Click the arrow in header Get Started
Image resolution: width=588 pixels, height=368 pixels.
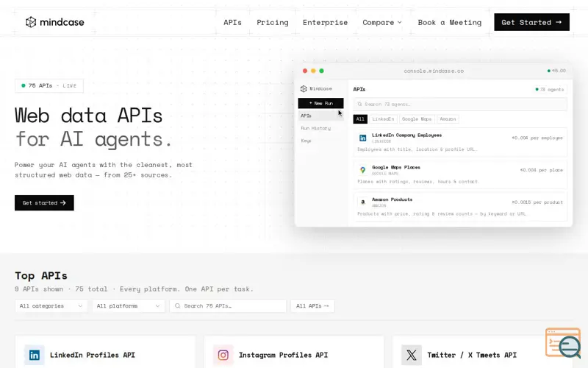tap(559, 22)
